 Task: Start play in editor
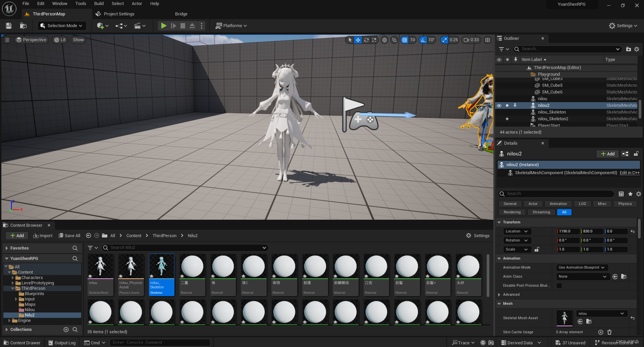[164, 26]
